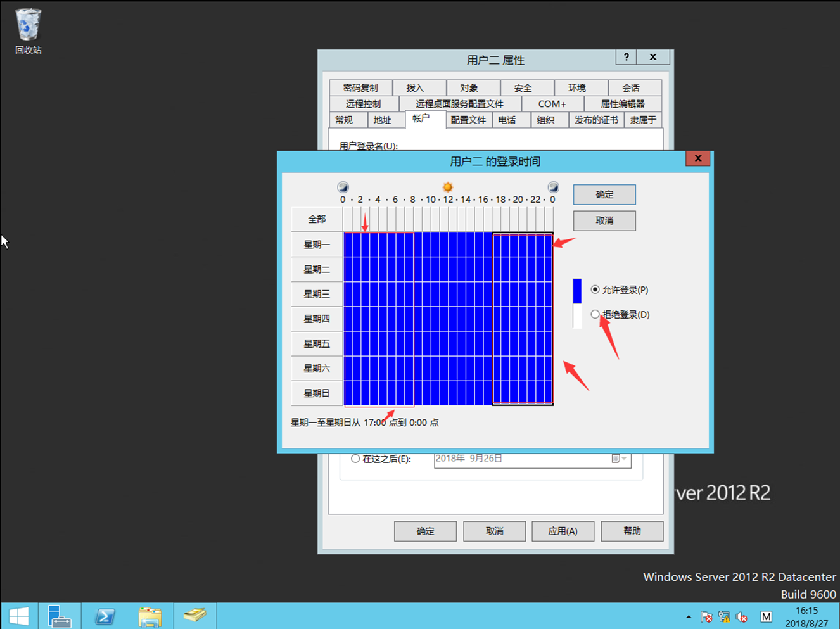The width and height of the screenshot is (840, 629).
Task: Switch to the 配置文件 tab
Action: coord(469,120)
